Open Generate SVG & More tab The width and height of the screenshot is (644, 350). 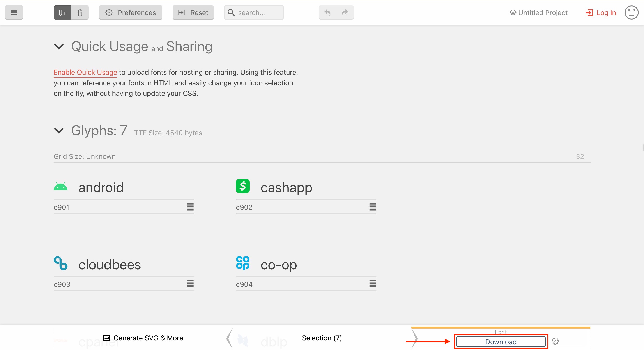[x=143, y=338]
